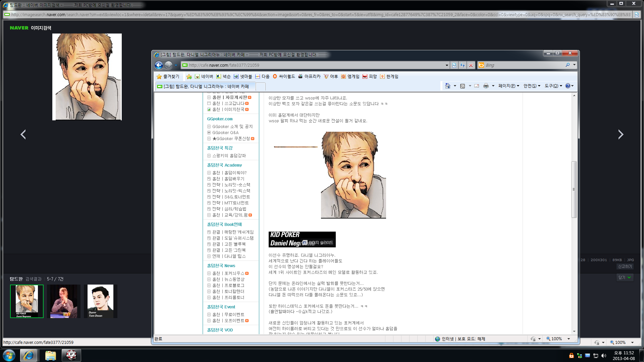
Task: Click the NAVER 이미지검색 logo
Action: (x=31, y=28)
